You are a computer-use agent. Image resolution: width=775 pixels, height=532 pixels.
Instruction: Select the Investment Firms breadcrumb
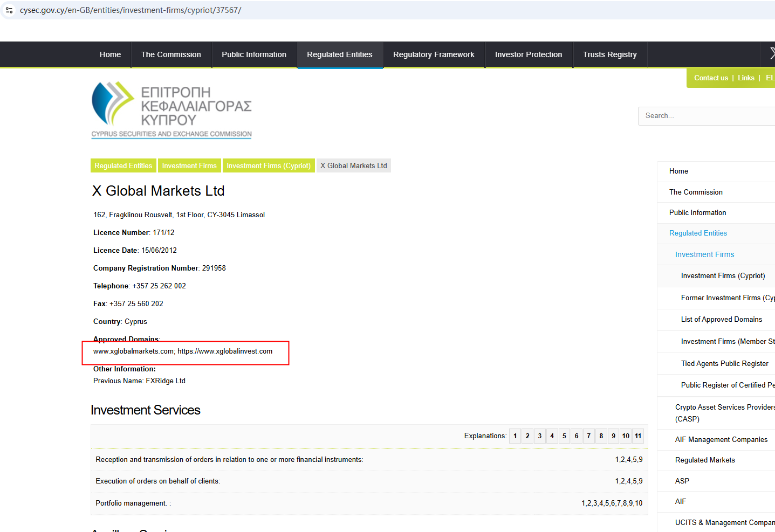click(189, 166)
